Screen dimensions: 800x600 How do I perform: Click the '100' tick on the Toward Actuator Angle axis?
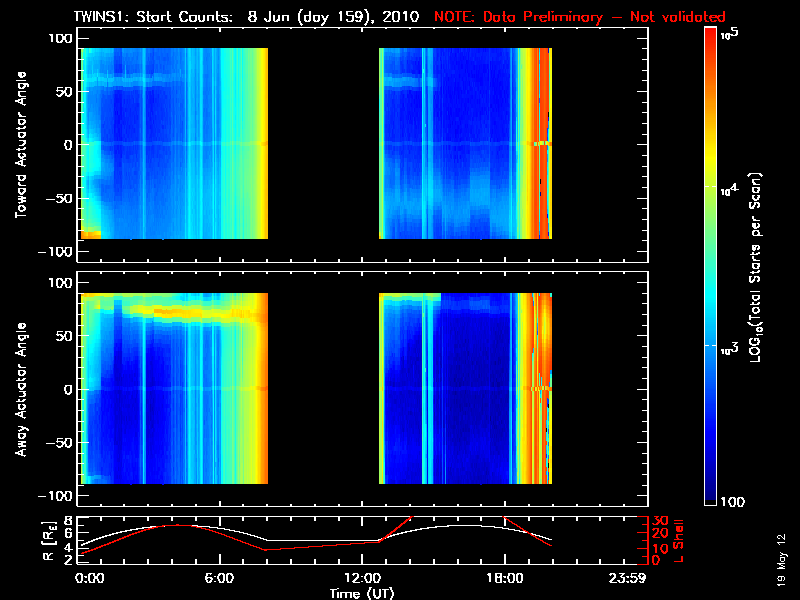tap(61, 39)
